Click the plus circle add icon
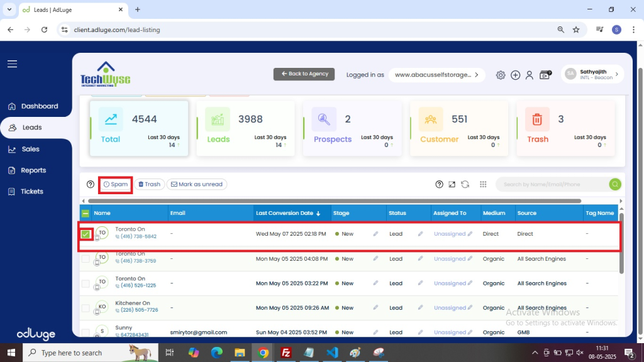The image size is (644, 362). click(515, 75)
